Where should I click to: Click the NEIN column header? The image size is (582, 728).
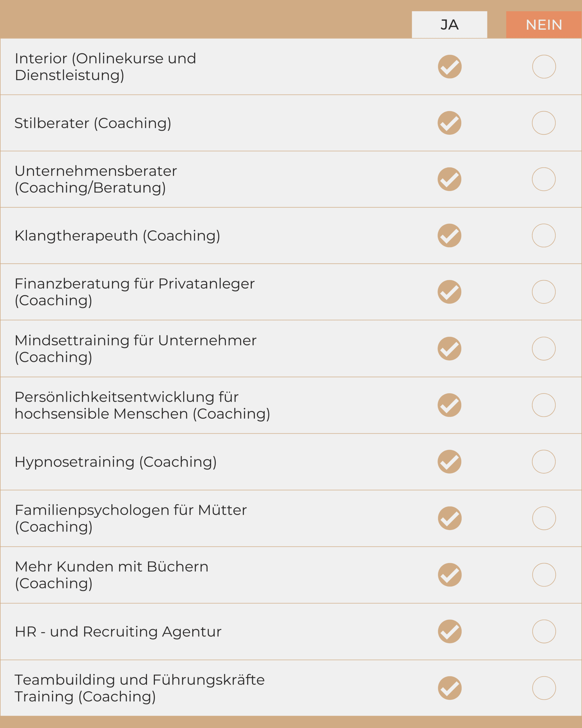[544, 25]
